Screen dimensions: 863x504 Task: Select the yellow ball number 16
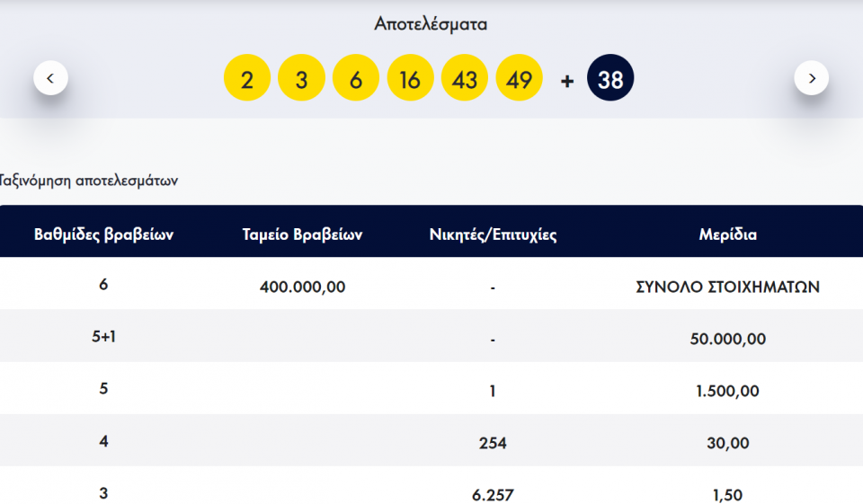[x=410, y=79]
